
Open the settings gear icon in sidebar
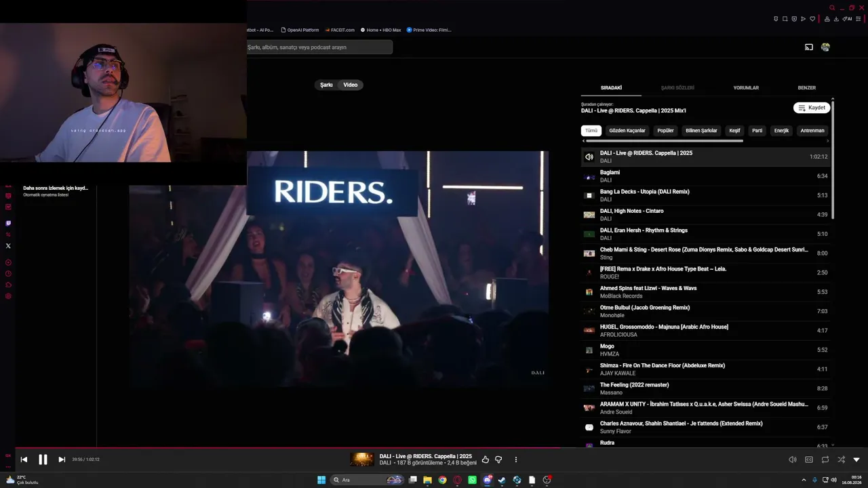pyautogui.click(x=8, y=296)
